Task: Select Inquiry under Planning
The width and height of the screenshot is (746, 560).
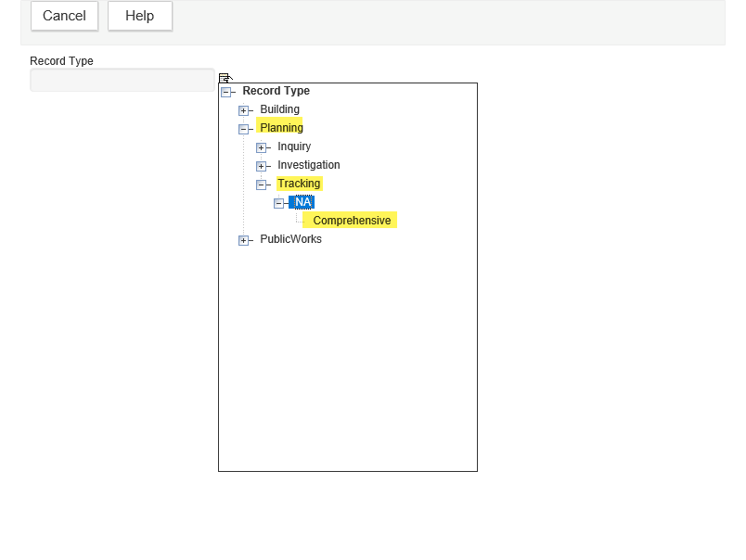Action: pos(294,146)
